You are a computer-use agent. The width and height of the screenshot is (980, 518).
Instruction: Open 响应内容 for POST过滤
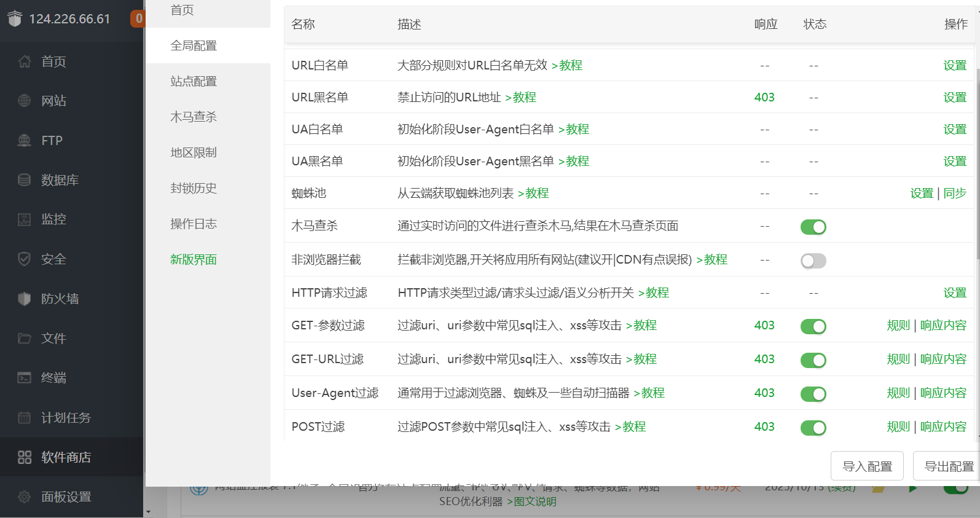tap(943, 426)
